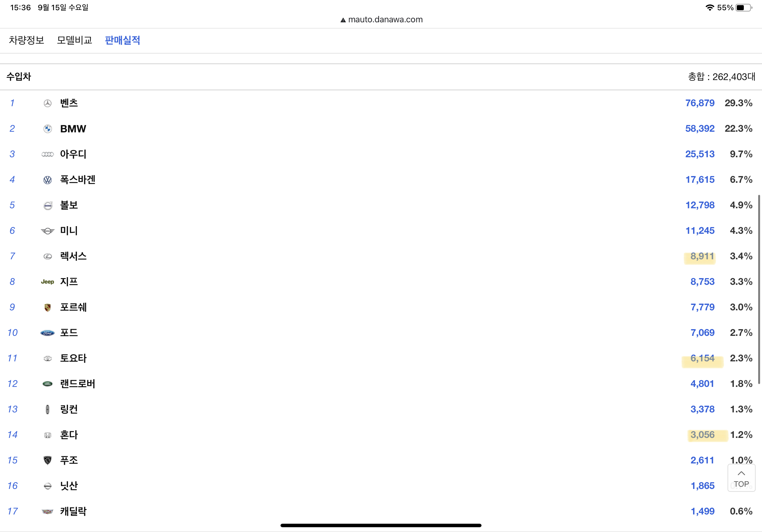762x532 pixels.
Task: Click the Mercedes-Benz logo icon
Action: pyautogui.click(x=48, y=103)
